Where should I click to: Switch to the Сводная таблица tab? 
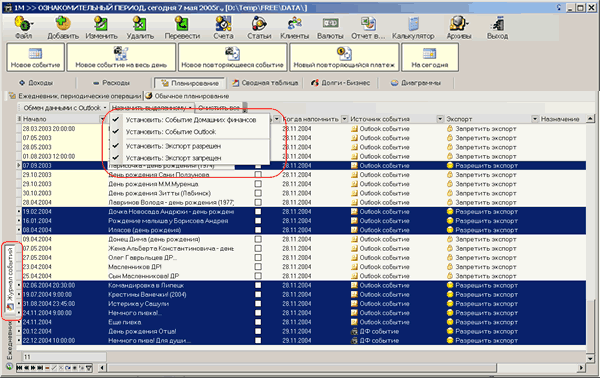click(x=265, y=83)
